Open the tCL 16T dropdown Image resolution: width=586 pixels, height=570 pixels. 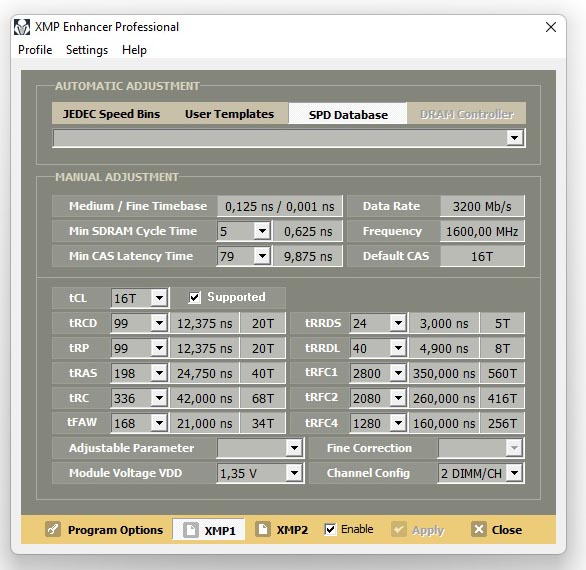159,298
